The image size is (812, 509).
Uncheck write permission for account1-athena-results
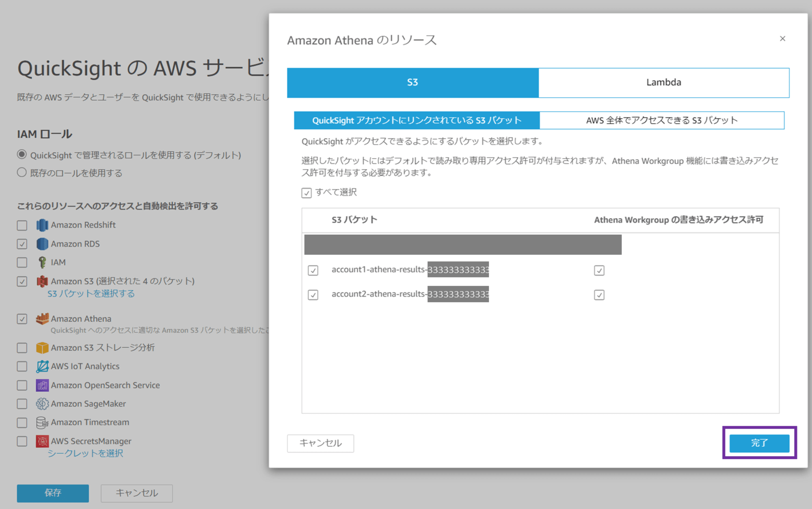(599, 271)
